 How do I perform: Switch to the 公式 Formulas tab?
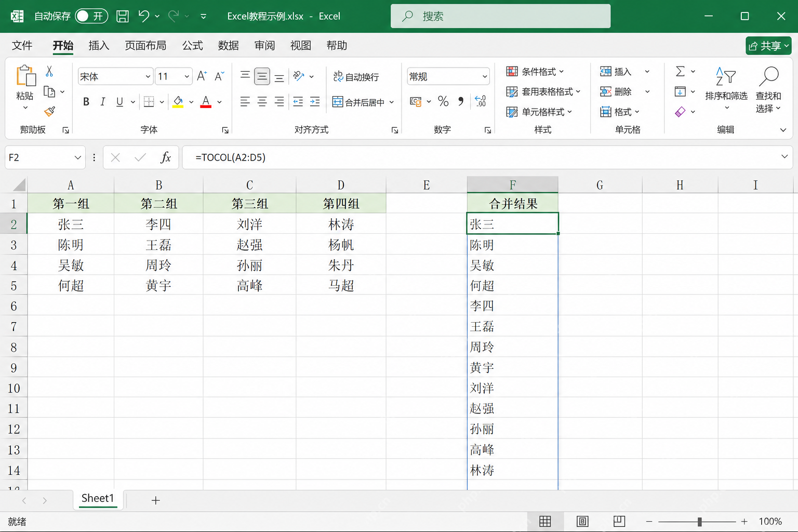click(192, 46)
